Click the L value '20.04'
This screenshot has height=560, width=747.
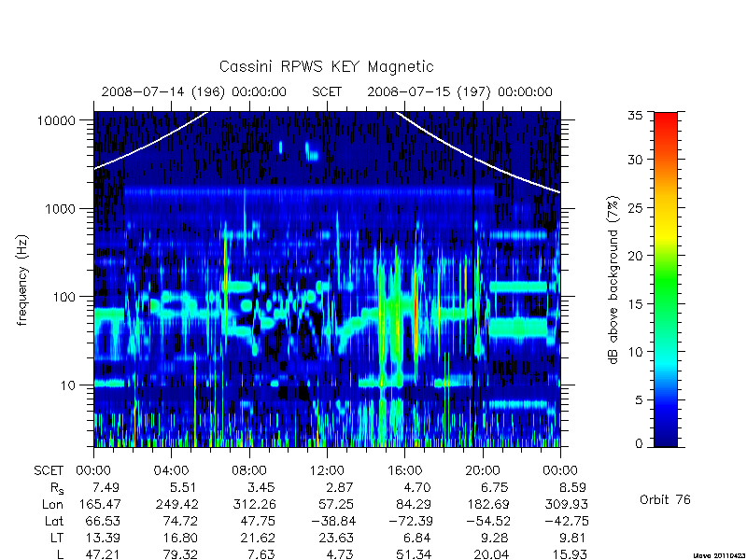pos(491,554)
